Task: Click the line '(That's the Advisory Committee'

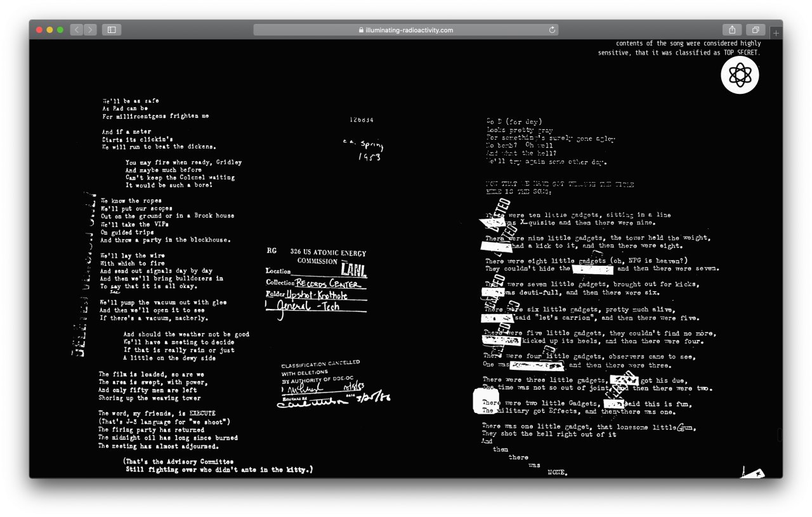Action: [x=178, y=462]
